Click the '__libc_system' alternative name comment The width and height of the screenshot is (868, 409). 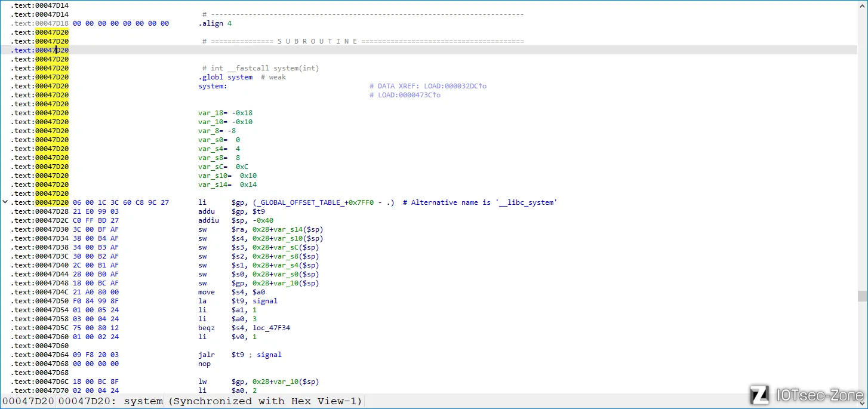481,202
